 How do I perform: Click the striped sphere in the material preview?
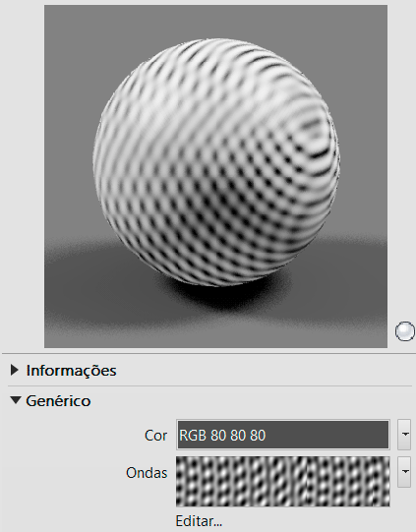(x=216, y=162)
